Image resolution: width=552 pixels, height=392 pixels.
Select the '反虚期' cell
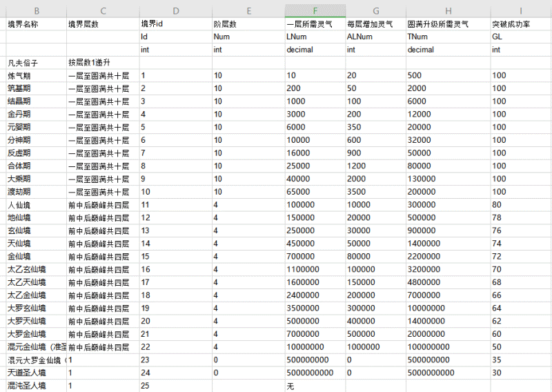click(37, 153)
